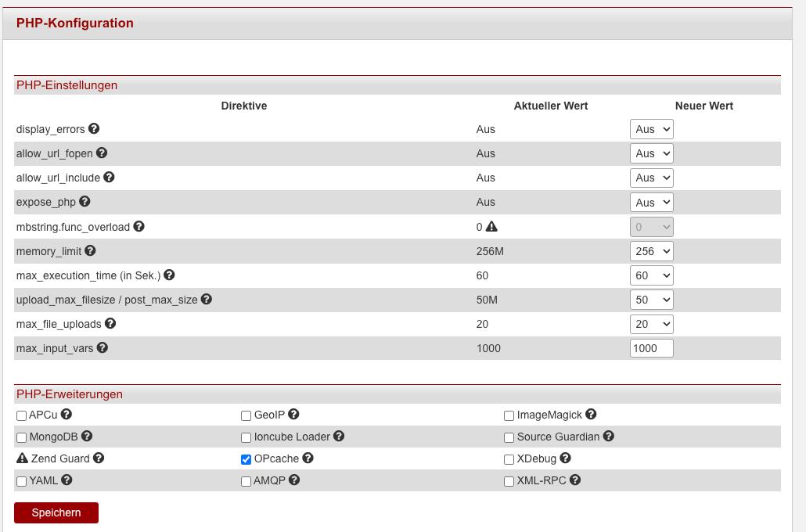Click the Neuer Wert column header
The width and height of the screenshot is (806, 532).
click(703, 106)
